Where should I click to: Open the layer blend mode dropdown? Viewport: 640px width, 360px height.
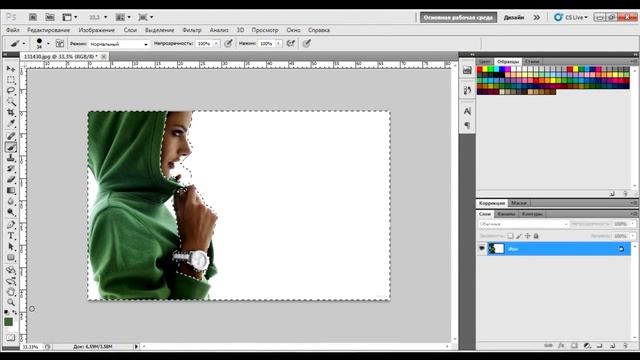point(524,224)
